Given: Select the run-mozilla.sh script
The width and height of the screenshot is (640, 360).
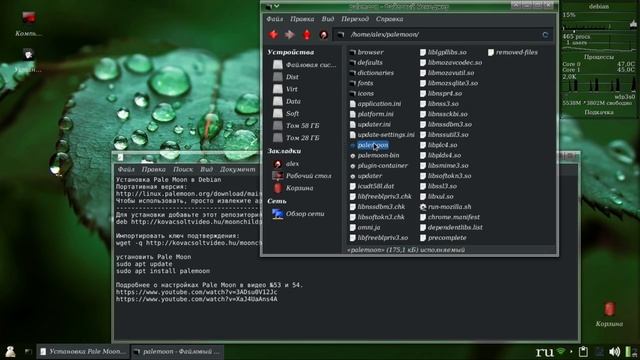Looking at the screenshot, I should click(x=446, y=207).
